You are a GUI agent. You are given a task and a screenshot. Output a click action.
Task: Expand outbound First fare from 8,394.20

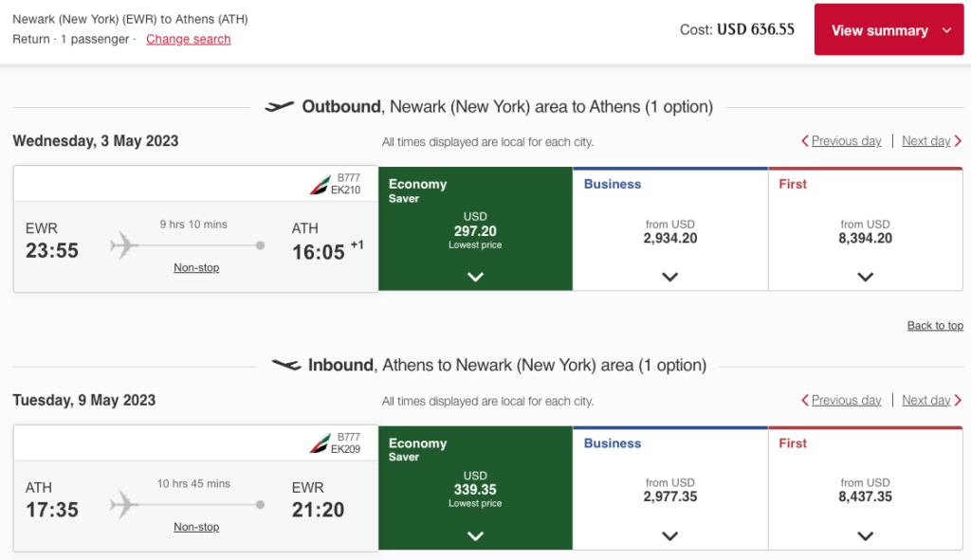(x=865, y=277)
